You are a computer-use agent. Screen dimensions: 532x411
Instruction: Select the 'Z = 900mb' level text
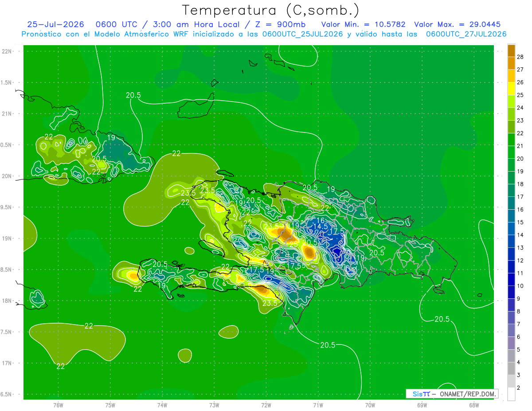[279, 25]
